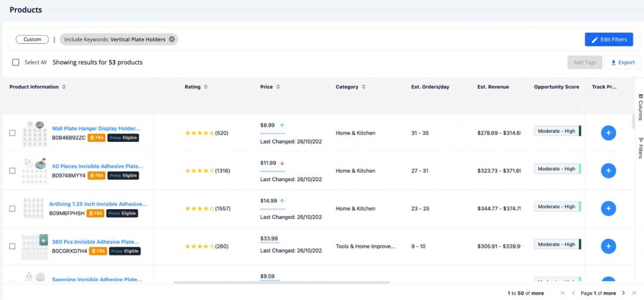Image resolution: width=644 pixels, height=300 pixels.
Task: Click the Est. Revenue column header
Action: pos(493,87)
